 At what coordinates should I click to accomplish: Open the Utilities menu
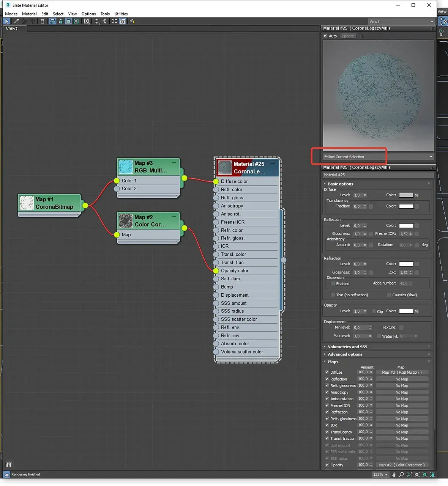click(x=121, y=14)
